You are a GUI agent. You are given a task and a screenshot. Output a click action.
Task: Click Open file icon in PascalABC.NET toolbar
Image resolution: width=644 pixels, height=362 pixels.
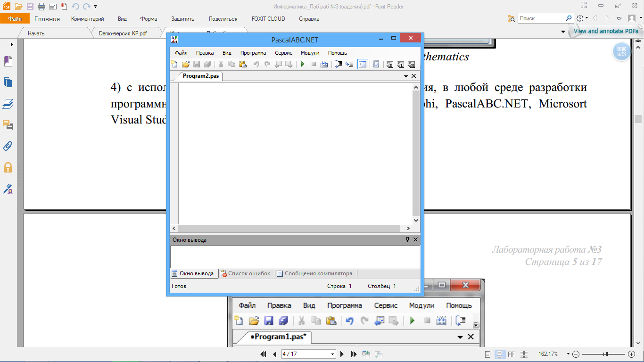click(x=185, y=64)
